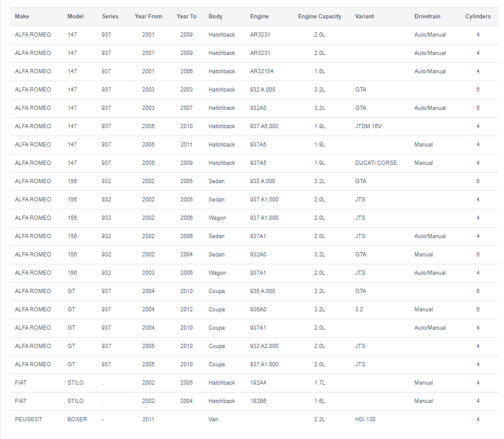Select the Van body cell
The height and width of the screenshot is (439, 504).
tap(213, 419)
